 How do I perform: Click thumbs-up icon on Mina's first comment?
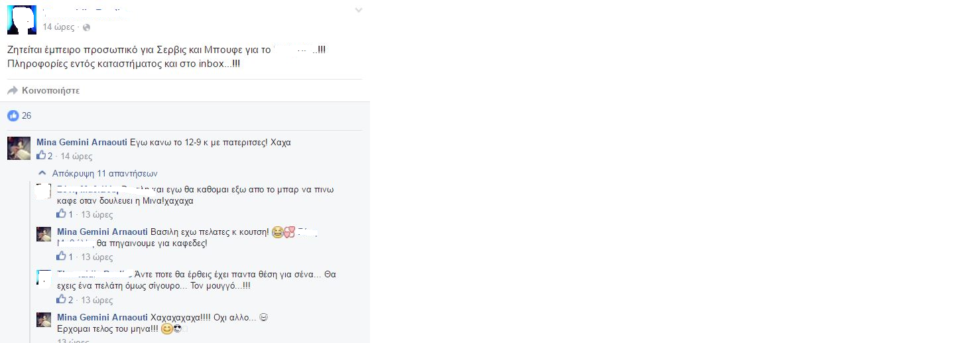click(41, 156)
